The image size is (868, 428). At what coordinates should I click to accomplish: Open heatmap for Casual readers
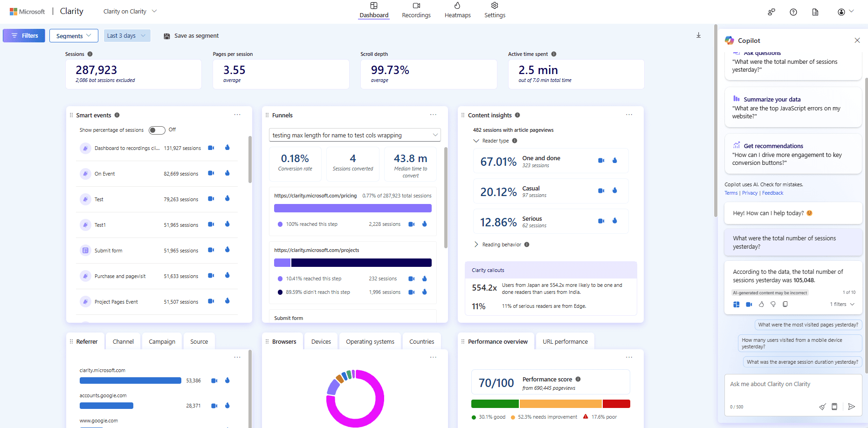click(x=615, y=190)
